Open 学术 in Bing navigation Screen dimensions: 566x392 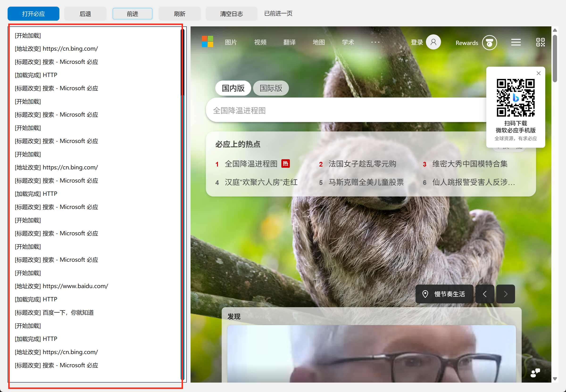coord(348,42)
